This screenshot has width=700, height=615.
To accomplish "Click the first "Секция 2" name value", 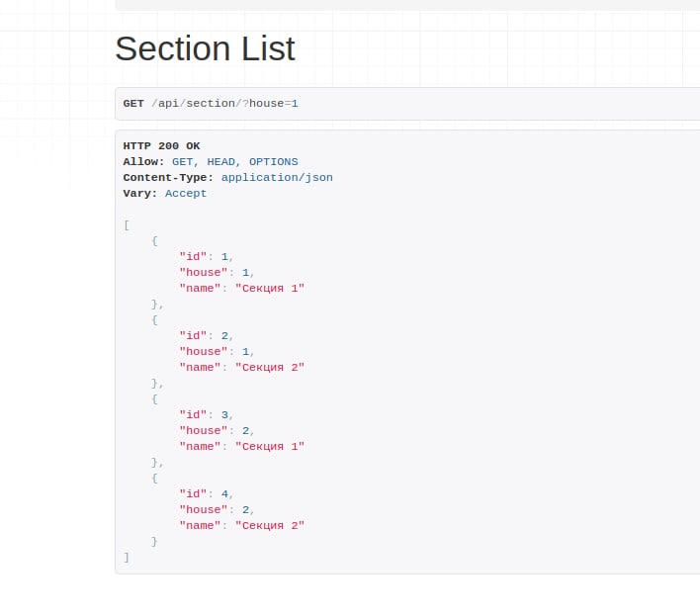I will [x=270, y=367].
